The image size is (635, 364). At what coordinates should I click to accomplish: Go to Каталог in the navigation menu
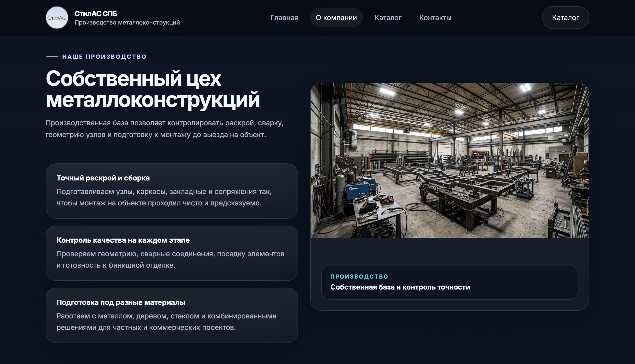[x=388, y=18]
